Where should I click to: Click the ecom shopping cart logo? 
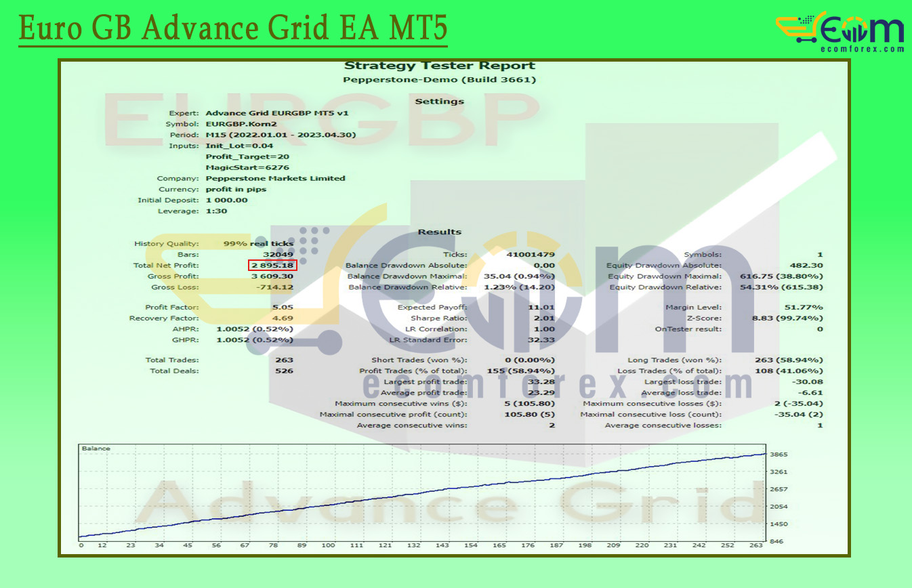(x=796, y=28)
